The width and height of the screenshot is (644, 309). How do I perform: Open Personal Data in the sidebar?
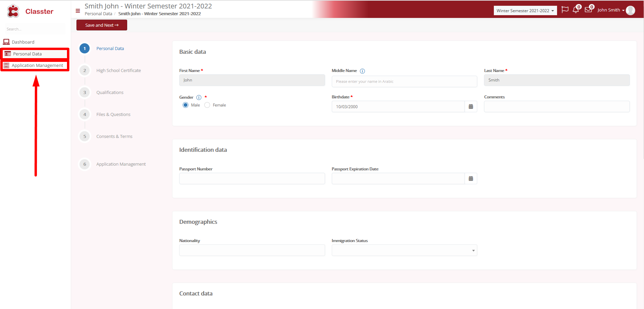[27, 54]
